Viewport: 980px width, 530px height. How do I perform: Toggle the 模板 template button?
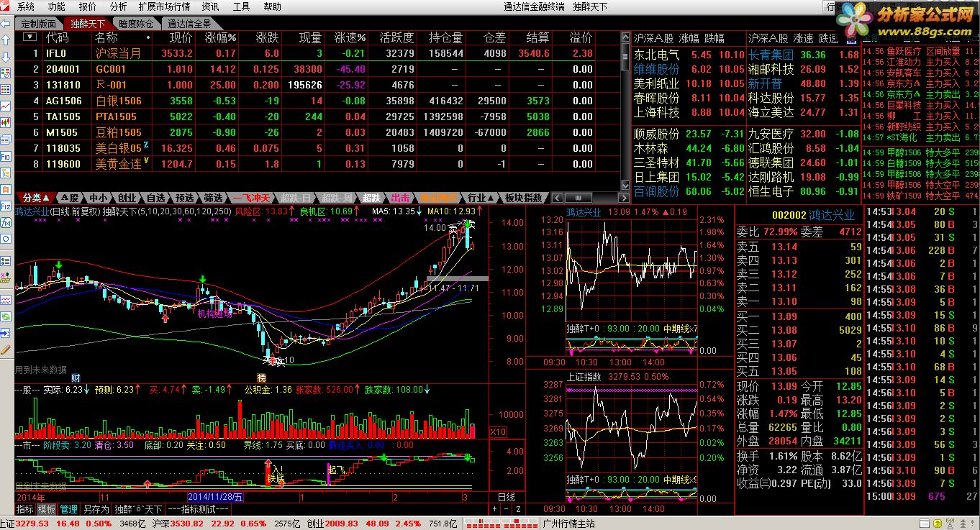(47, 508)
